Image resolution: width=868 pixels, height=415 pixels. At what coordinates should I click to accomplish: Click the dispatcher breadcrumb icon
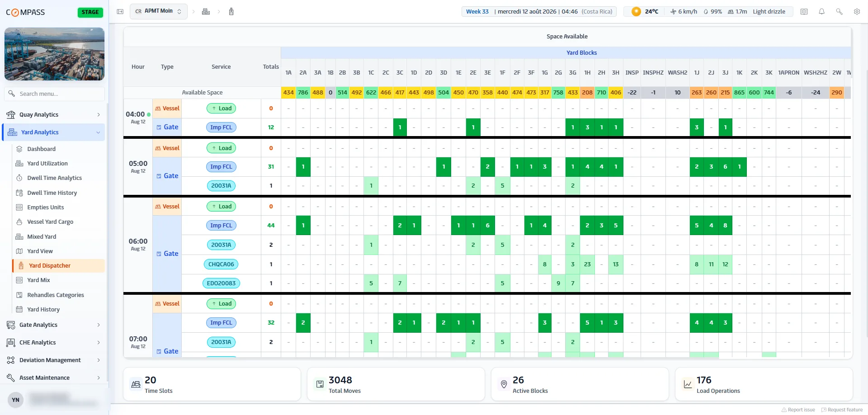(x=231, y=12)
